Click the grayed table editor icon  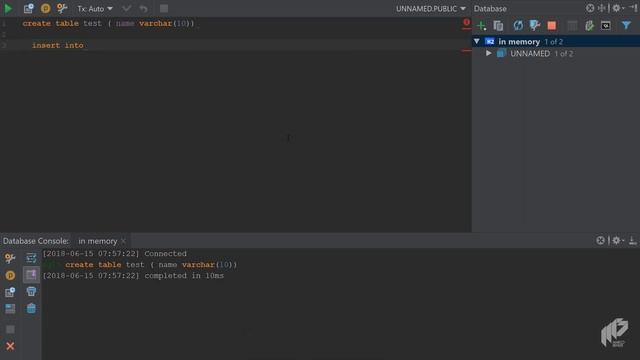pos(572,26)
